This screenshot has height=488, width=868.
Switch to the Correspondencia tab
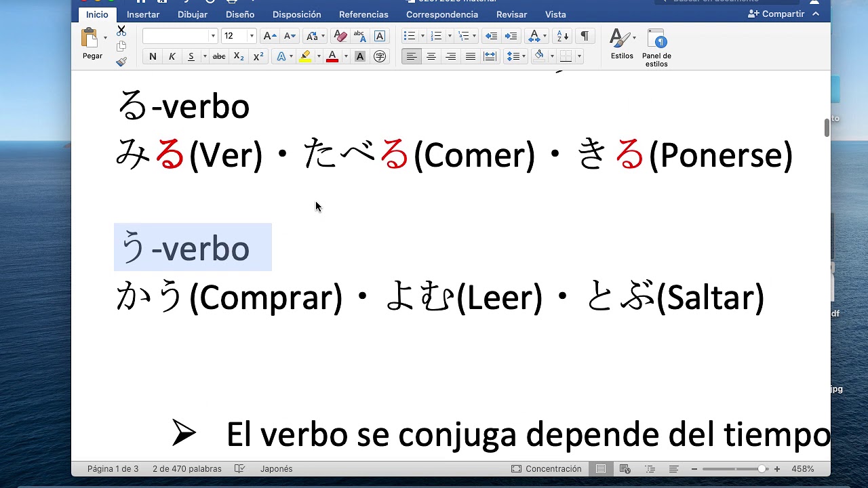(442, 14)
